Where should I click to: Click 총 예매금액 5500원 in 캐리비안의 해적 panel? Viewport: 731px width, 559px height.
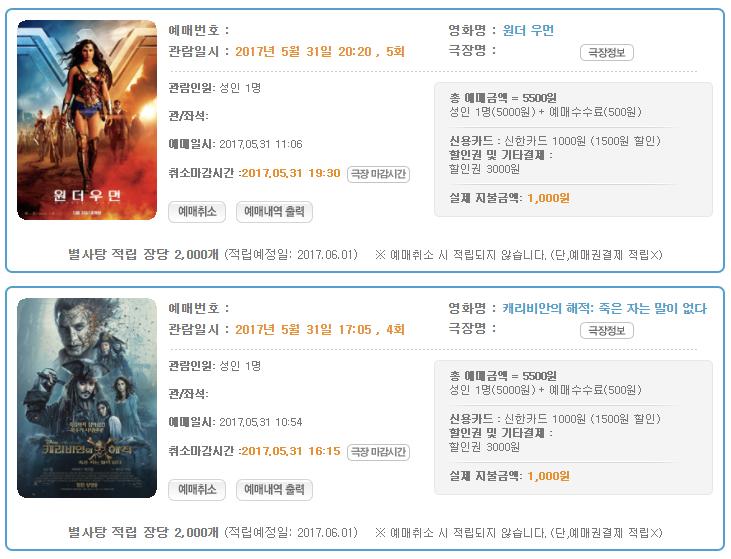[503, 376]
